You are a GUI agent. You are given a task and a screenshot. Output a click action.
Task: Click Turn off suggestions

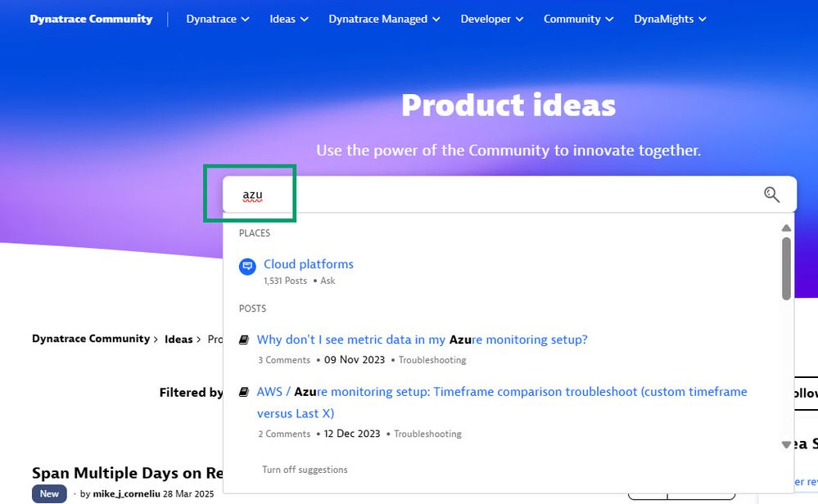click(x=305, y=470)
